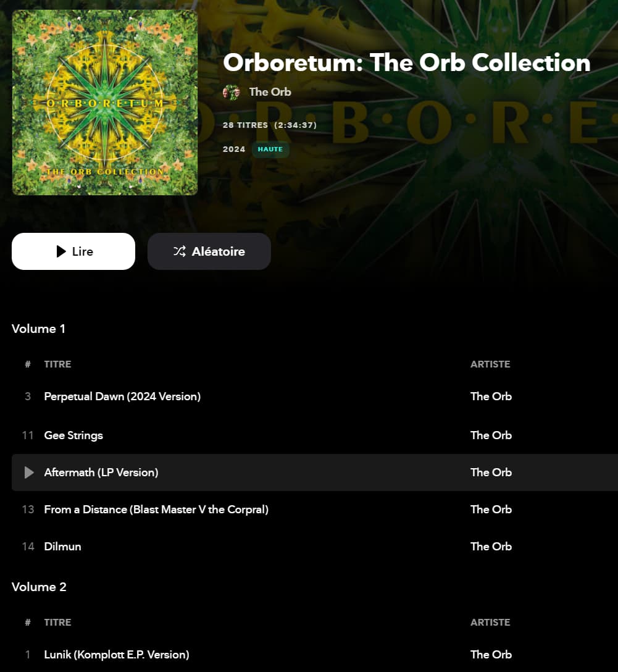
Task: Click the ARTISTE column header in Volume 2
Action: click(x=490, y=623)
